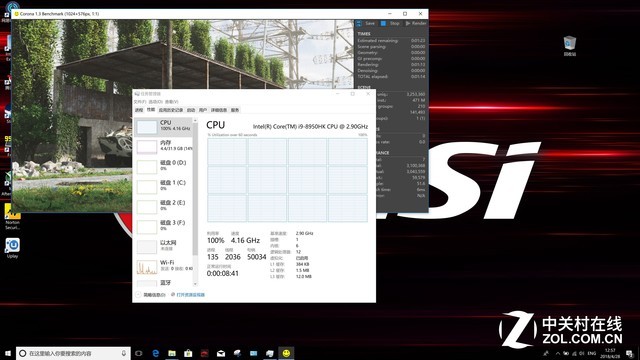Open Task View from the taskbar
Screen dimensions: 640x360
click(x=139, y=353)
